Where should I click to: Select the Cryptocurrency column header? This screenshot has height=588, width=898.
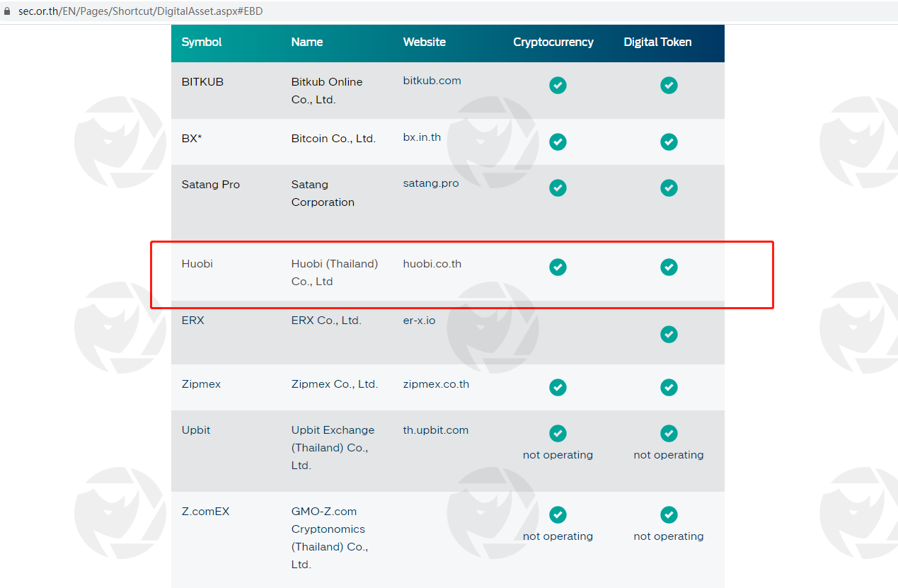tap(553, 42)
